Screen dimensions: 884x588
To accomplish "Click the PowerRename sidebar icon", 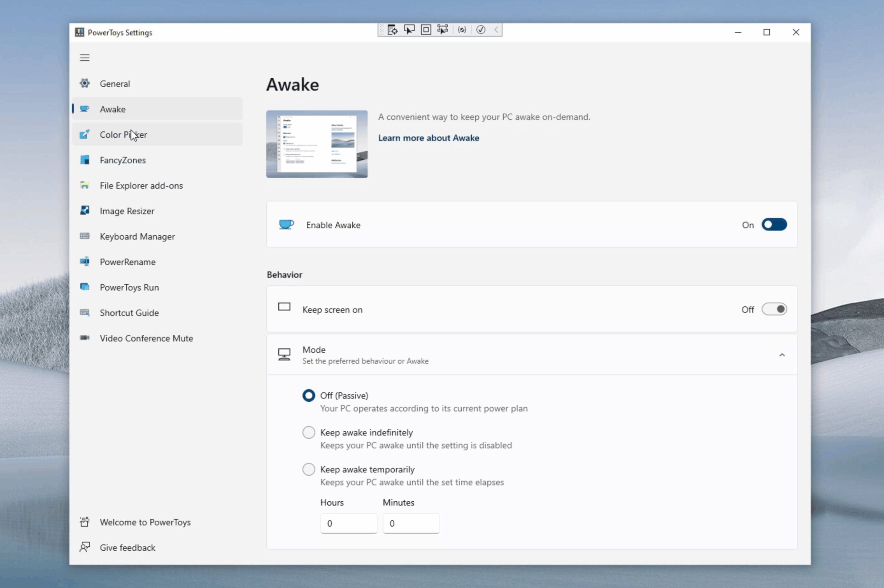I will pos(85,261).
